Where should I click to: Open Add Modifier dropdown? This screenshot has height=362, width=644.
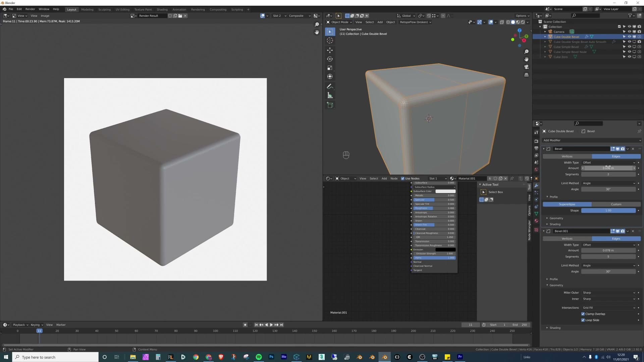(592, 140)
